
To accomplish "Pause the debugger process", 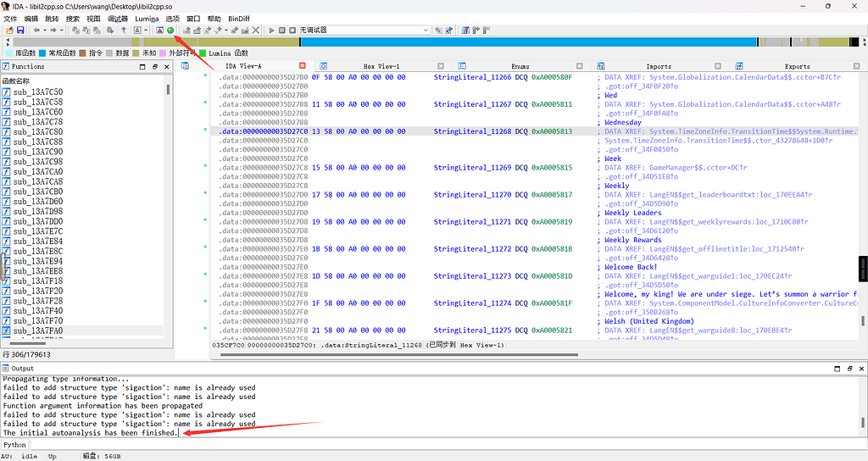I will click(281, 30).
